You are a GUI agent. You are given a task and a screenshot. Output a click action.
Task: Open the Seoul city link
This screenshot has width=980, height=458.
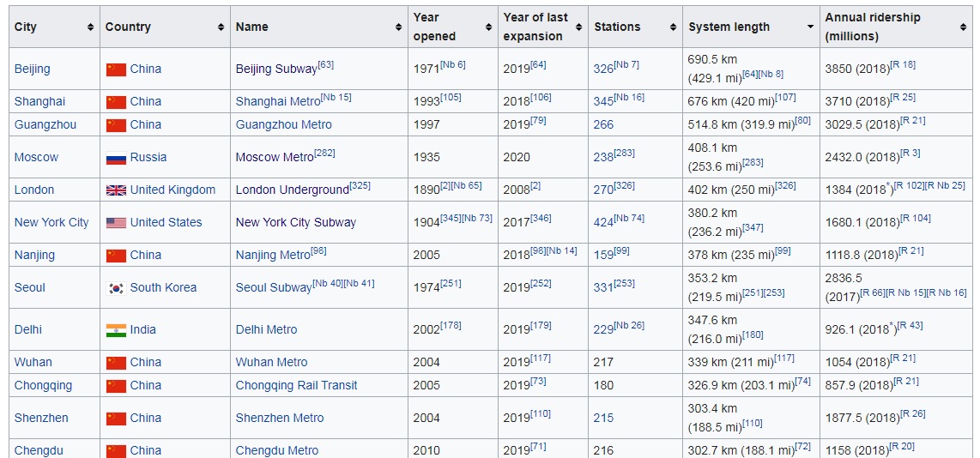tap(29, 287)
